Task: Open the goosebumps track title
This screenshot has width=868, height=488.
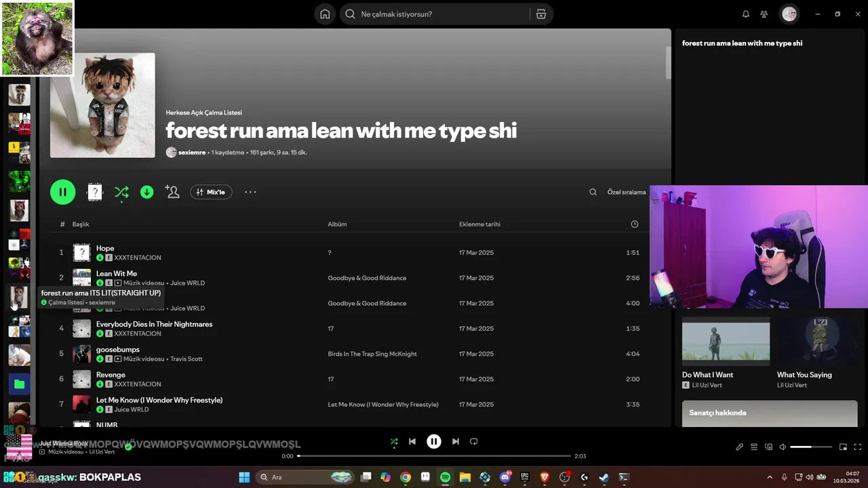Action: click(x=118, y=350)
